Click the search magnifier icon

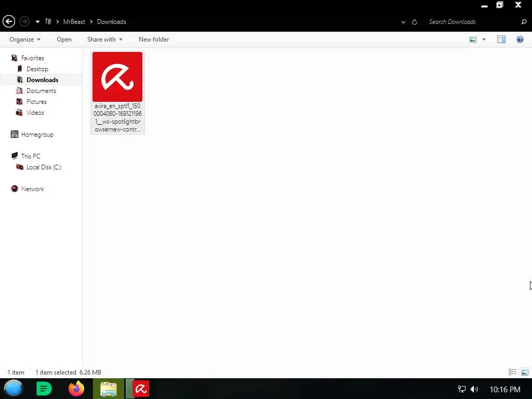[524, 22]
